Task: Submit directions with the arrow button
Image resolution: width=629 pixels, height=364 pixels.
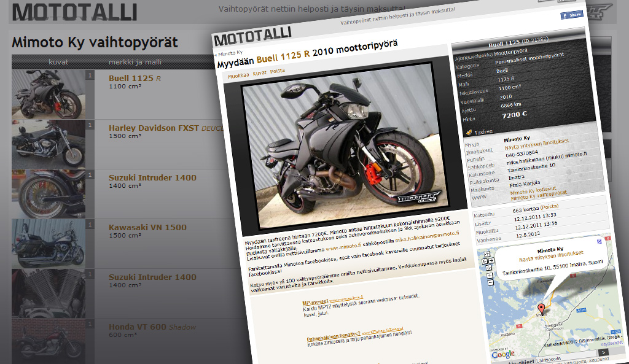Action: 604,352
